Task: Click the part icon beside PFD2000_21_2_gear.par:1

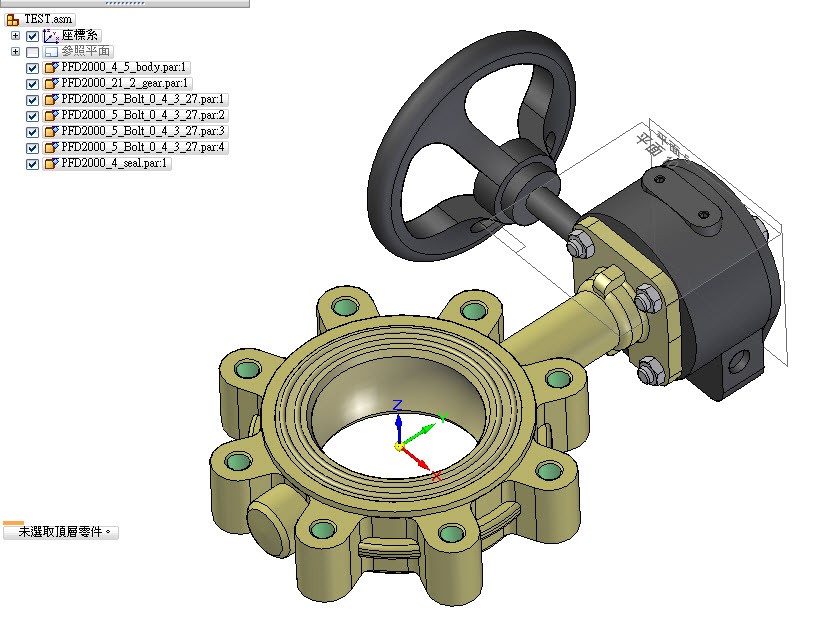Action: [x=51, y=84]
